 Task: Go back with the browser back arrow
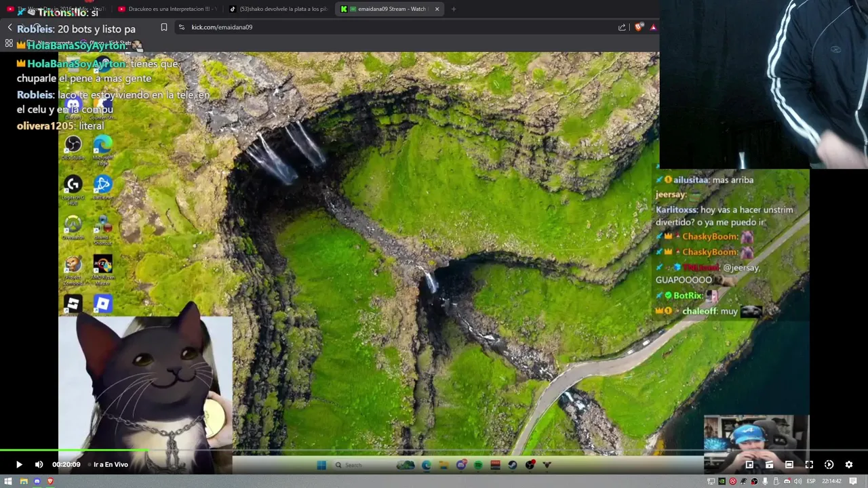coord(9,27)
